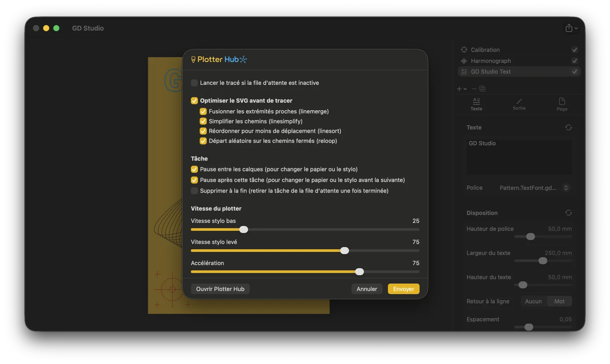The width and height of the screenshot is (610, 364).
Task: Enable Lancer le tracé si file inactive
Action: [194, 83]
